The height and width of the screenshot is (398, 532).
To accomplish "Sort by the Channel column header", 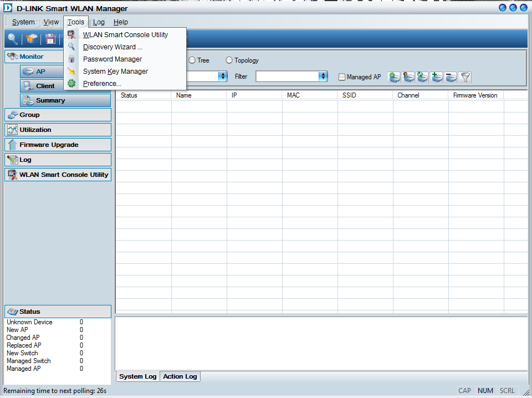I will click(421, 95).
